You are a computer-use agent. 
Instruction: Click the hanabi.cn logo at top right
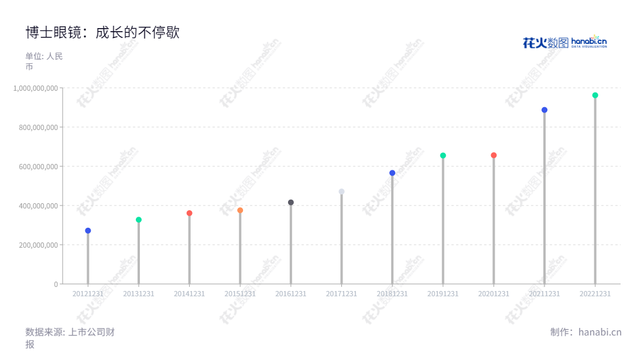(564, 42)
